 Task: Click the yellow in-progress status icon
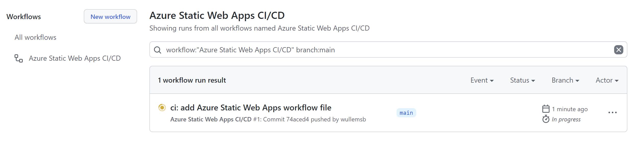pos(162,108)
